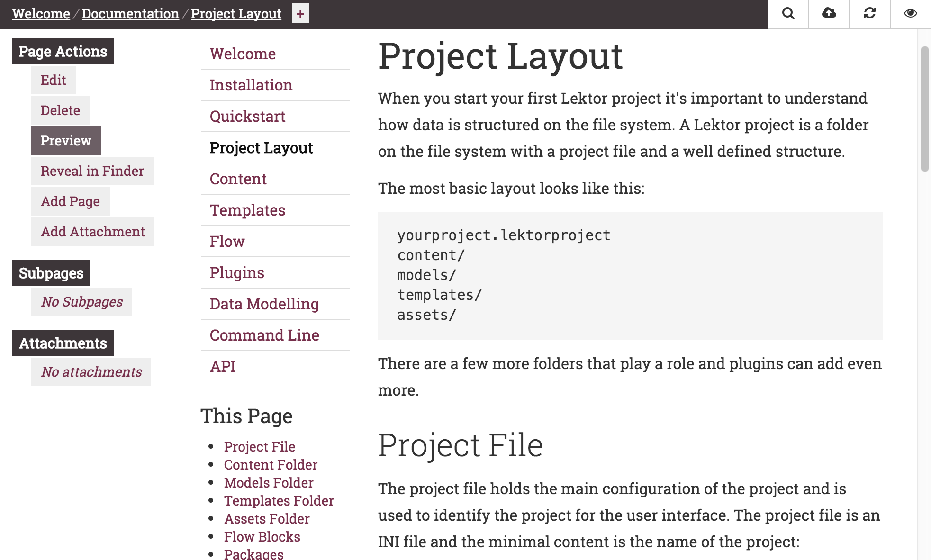The image size is (931, 560).
Task: Jump to Content Folder section
Action: click(271, 465)
